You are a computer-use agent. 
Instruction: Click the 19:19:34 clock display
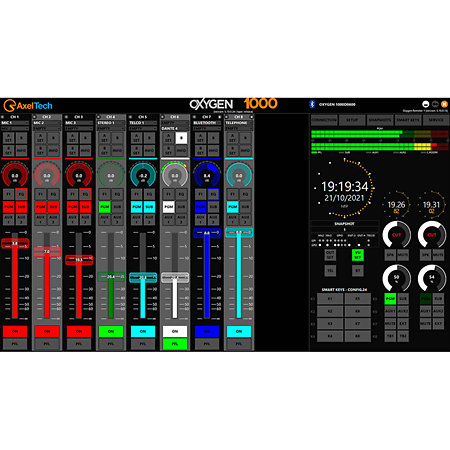(x=344, y=187)
